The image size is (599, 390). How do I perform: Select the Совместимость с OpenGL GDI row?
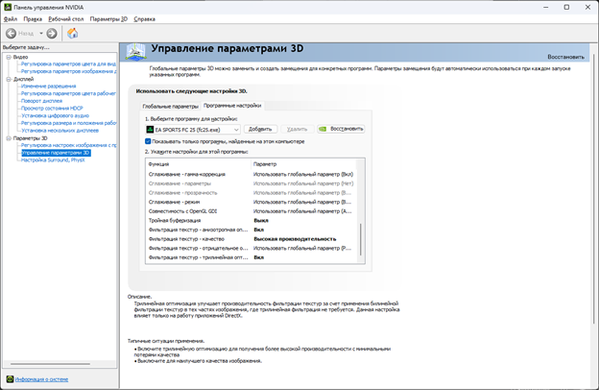(251, 211)
